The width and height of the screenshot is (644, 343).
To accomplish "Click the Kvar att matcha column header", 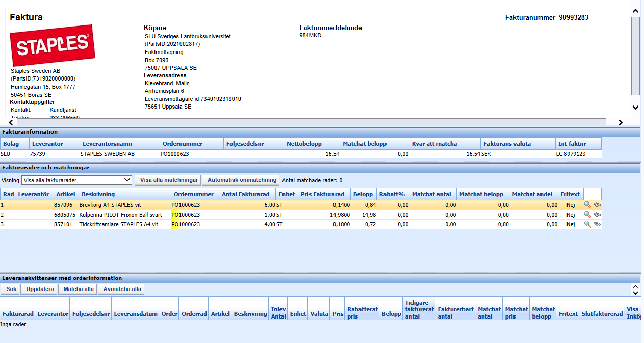I will [445, 144].
